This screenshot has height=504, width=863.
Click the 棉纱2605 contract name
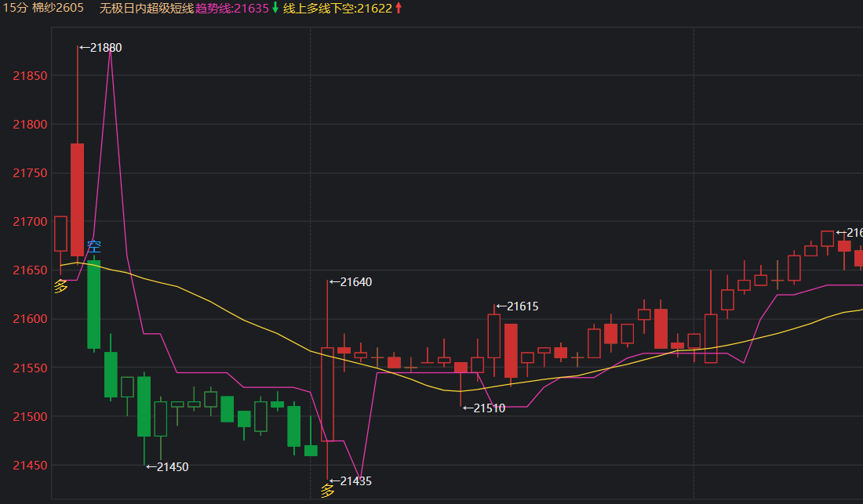pyautogui.click(x=58, y=8)
